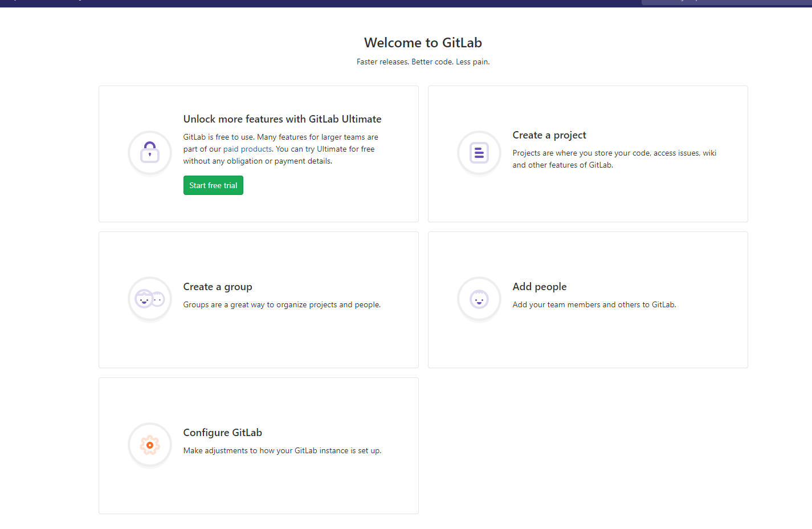This screenshot has width=812, height=529.
Task: Click the padlock icon for GitLab Ultimate
Action: tap(150, 153)
